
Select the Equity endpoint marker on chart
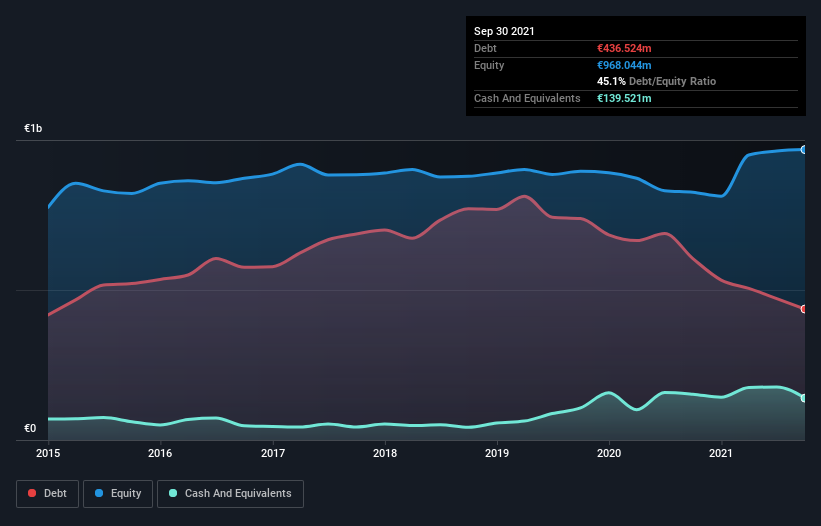click(x=804, y=150)
